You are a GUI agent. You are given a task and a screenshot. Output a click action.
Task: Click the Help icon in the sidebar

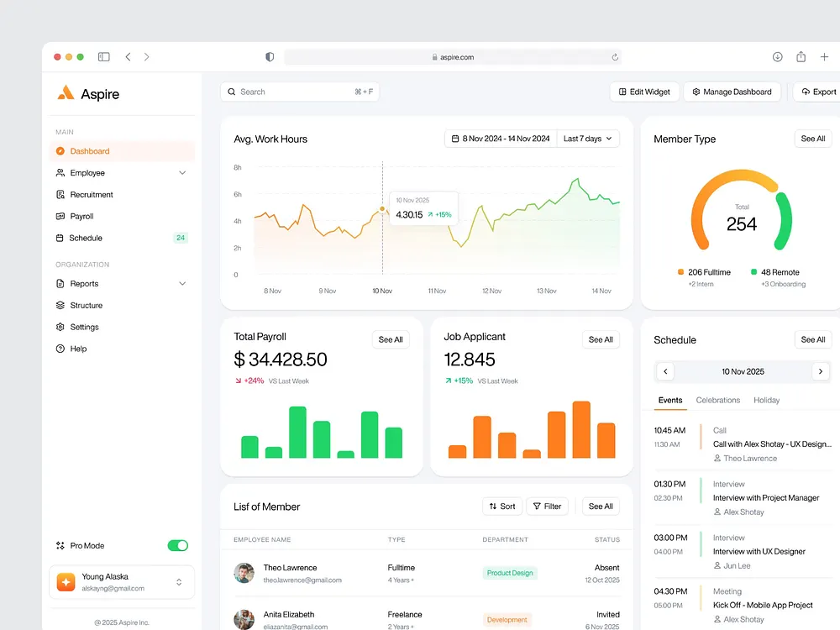(62, 349)
